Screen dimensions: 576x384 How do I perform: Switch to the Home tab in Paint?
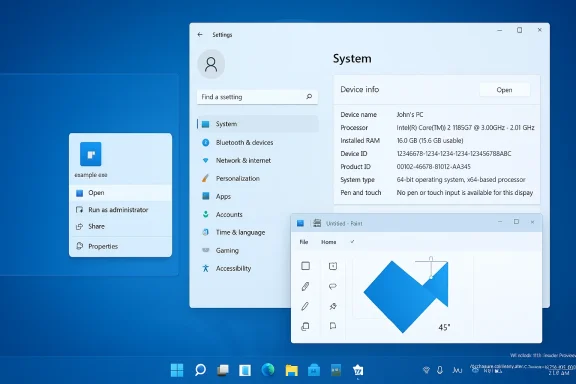point(328,242)
